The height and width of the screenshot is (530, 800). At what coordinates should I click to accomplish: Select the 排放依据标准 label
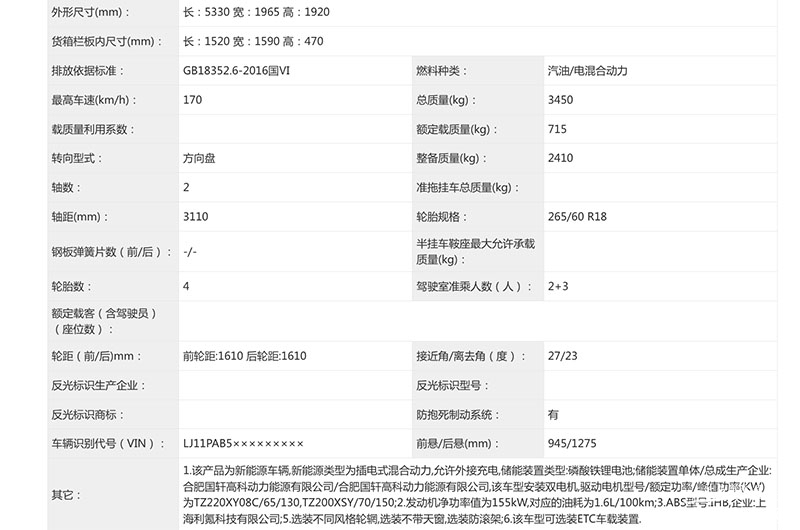tap(88, 71)
